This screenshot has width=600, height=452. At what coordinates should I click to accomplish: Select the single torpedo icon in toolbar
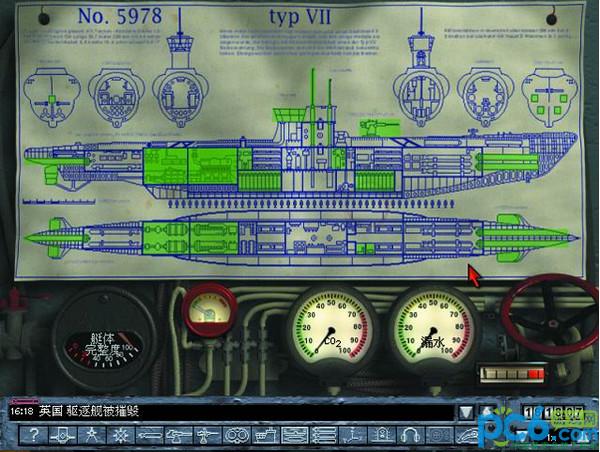[x=150, y=436]
